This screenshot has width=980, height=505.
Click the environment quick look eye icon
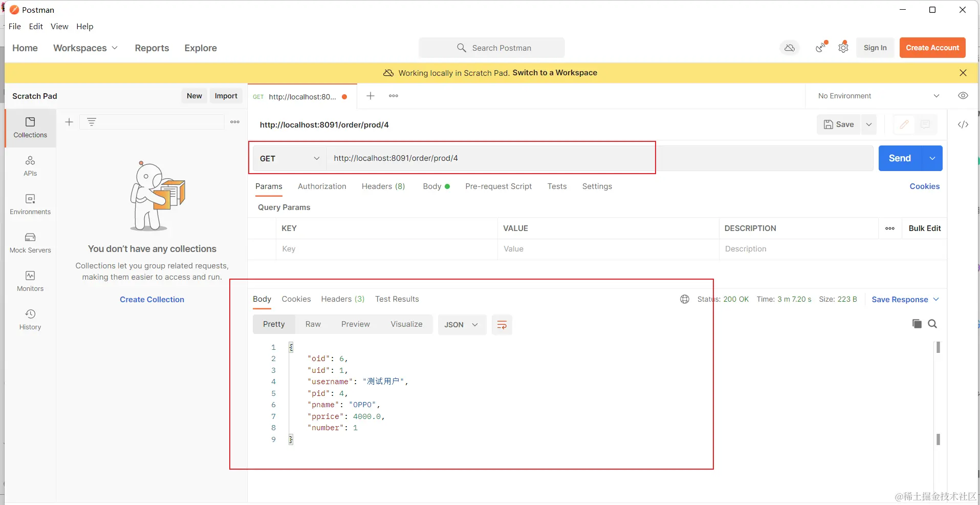pyautogui.click(x=963, y=96)
